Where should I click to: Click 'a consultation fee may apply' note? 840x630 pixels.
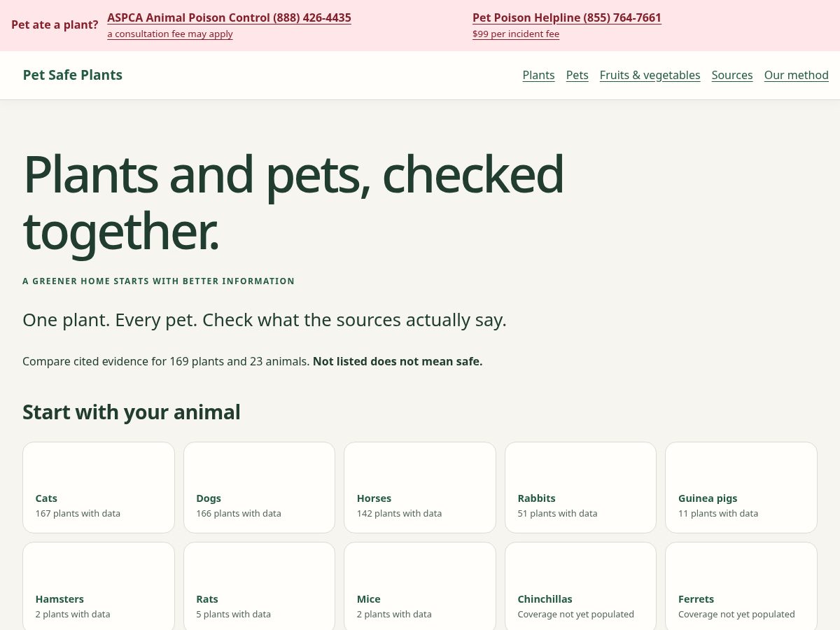pos(170,34)
